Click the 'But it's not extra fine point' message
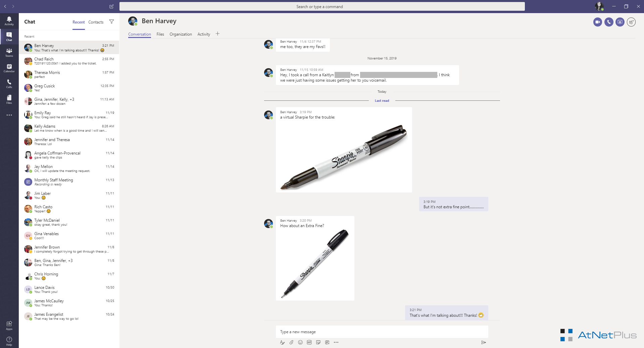This screenshot has width=644, height=348. coord(453,204)
